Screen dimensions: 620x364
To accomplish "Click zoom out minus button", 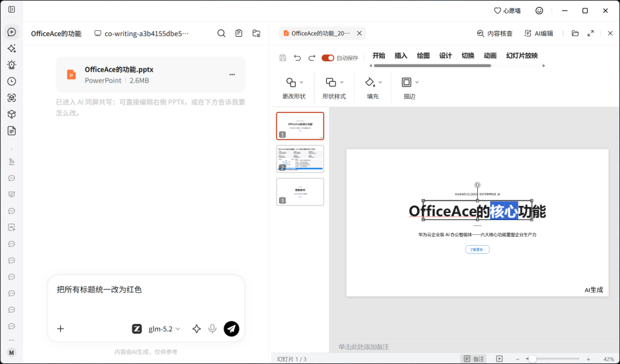I will [x=517, y=359].
